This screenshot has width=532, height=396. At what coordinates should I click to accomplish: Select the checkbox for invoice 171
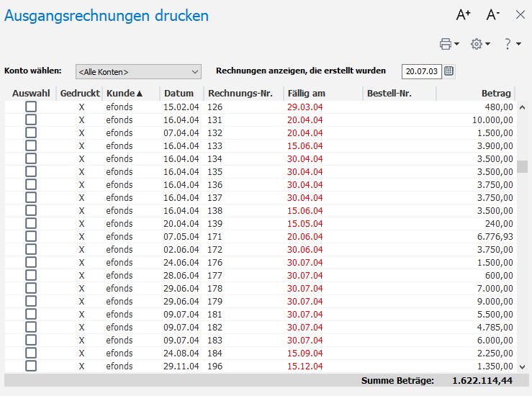point(31,236)
